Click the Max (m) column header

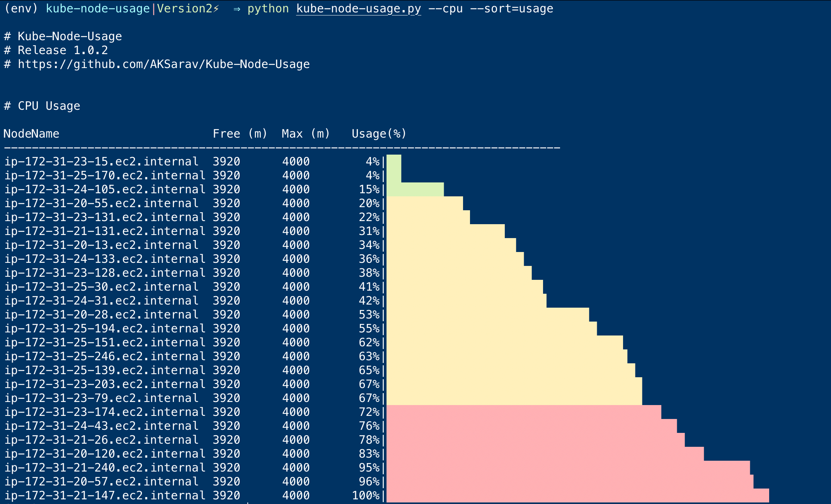pyautogui.click(x=305, y=133)
